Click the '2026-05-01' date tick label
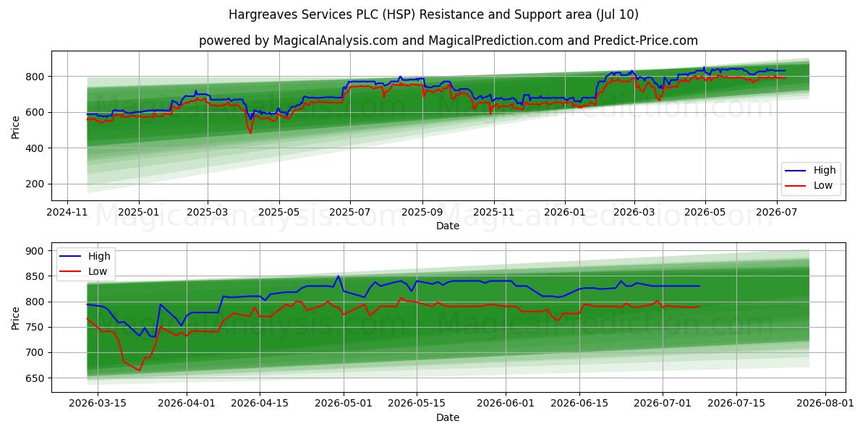This screenshot has height=434, width=868. coord(344,404)
